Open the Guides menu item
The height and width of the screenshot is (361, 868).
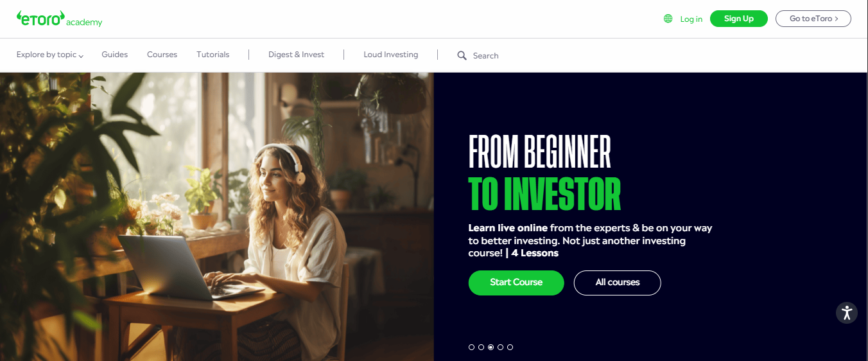pyautogui.click(x=115, y=55)
